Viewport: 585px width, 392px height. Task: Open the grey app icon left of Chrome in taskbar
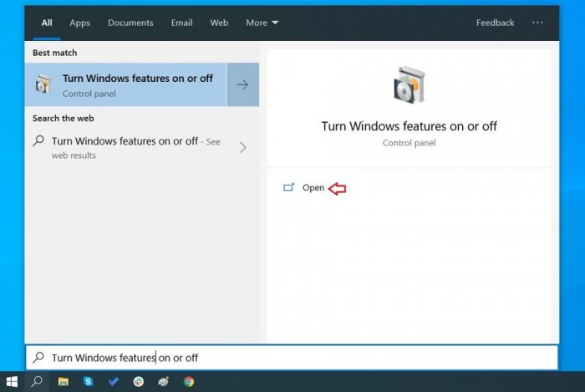coord(164,382)
